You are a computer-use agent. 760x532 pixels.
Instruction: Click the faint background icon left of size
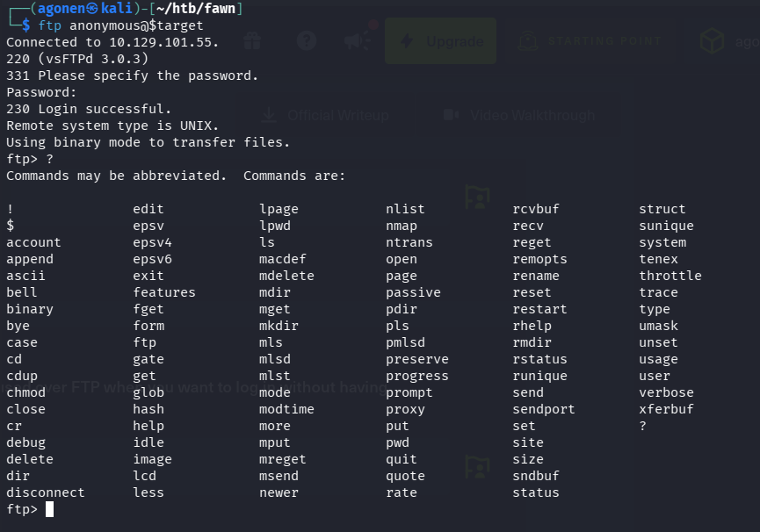click(476, 466)
